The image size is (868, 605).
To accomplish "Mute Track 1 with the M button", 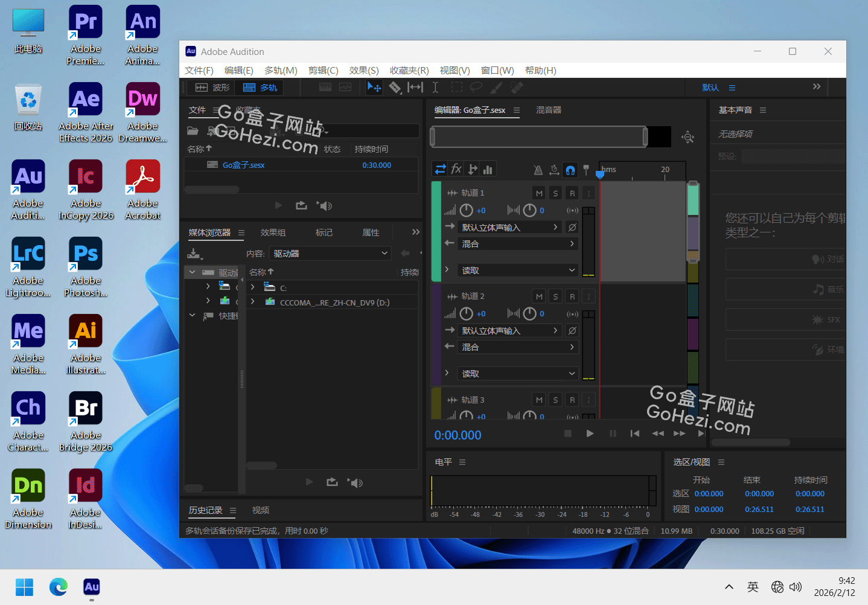I will (x=539, y=193).
